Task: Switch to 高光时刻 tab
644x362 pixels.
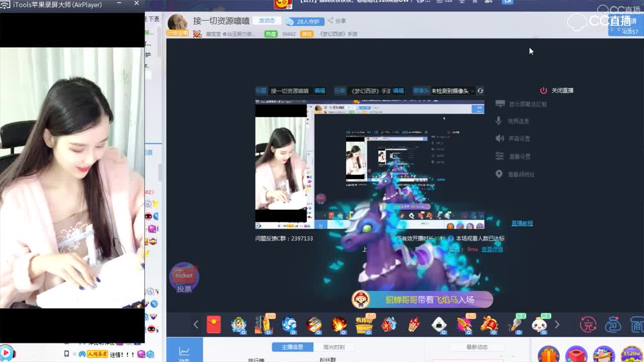Action: pos(334,347)
